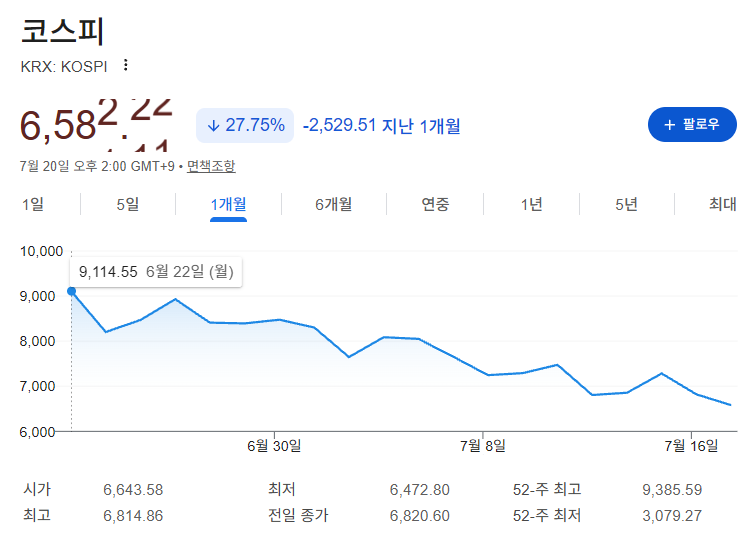Switch to the 1일 range tab
Viewport: 752px width, 541px height.
click(x=33, y=204)
